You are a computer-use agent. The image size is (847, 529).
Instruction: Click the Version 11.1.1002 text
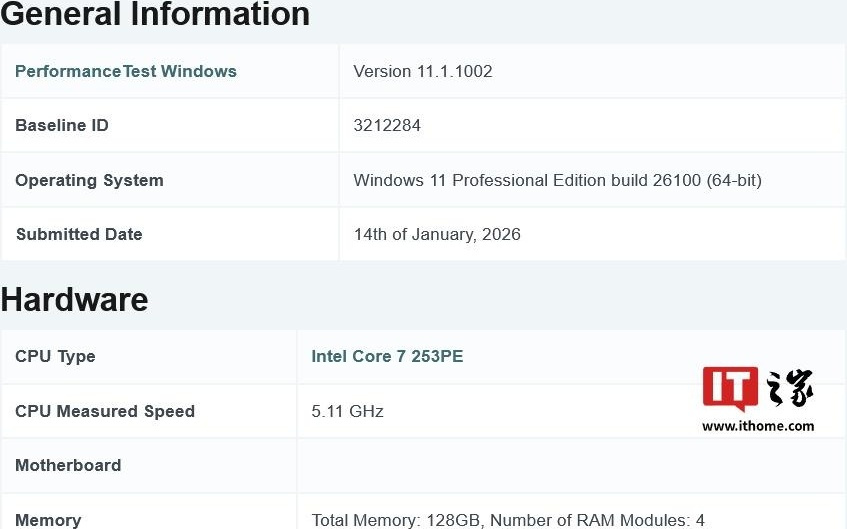coord(423,71)
